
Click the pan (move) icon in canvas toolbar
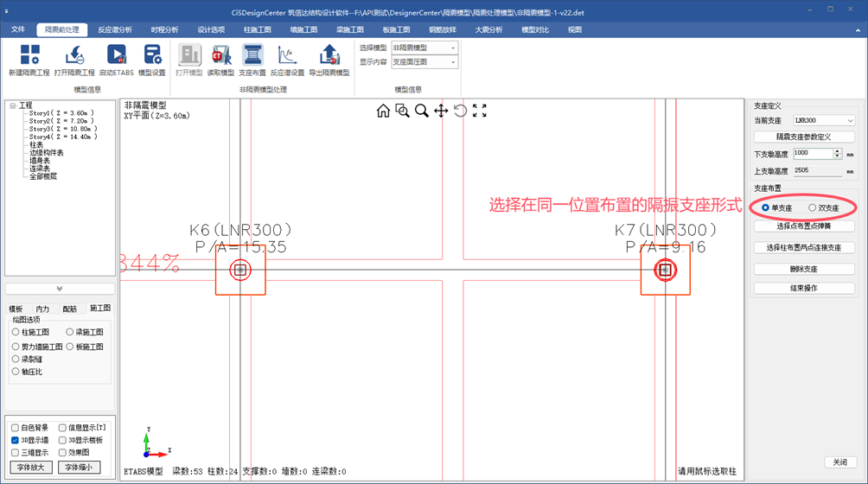(x=441, y=111)
